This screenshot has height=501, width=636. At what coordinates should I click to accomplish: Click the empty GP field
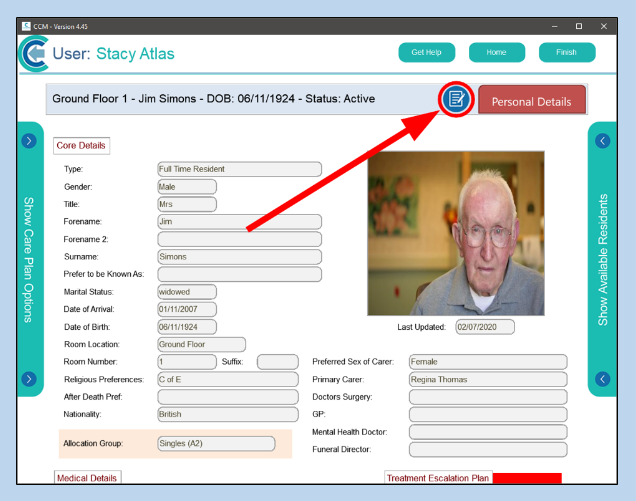488,414
